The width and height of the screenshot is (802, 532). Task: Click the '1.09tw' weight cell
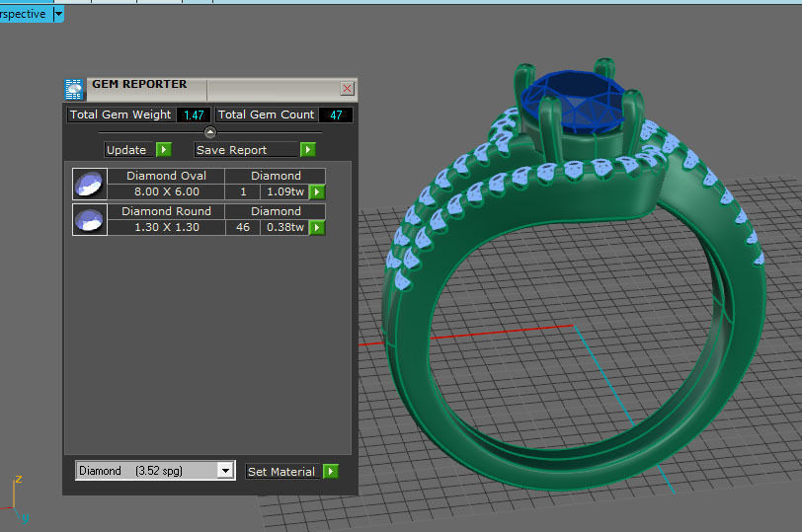click(x=284, y=191)
